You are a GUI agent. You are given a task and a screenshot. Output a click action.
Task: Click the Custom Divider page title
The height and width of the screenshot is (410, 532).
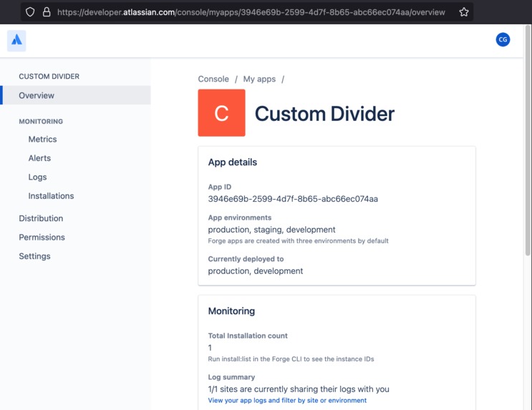point(324,113)
